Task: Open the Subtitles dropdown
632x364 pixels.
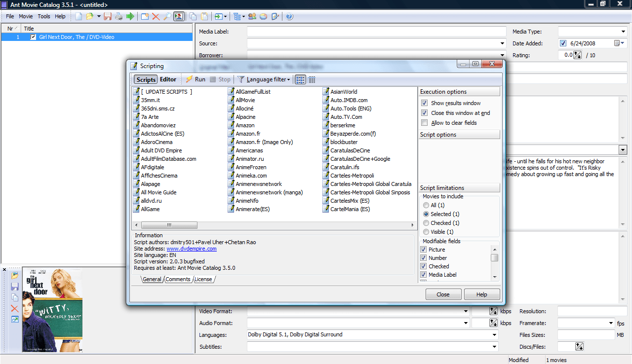Action: (495, 347)
